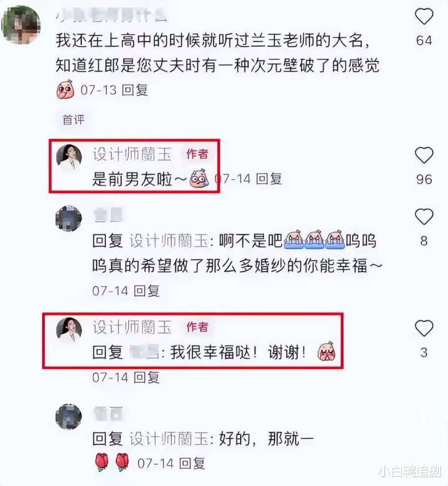Like the '我很幸福哒' reply with 3 likes
This screenshot has height=486, width=448.
(424, 328)
